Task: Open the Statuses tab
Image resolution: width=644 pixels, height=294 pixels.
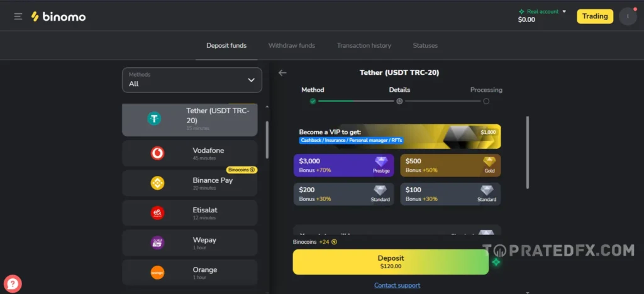Action: point(425,45)
